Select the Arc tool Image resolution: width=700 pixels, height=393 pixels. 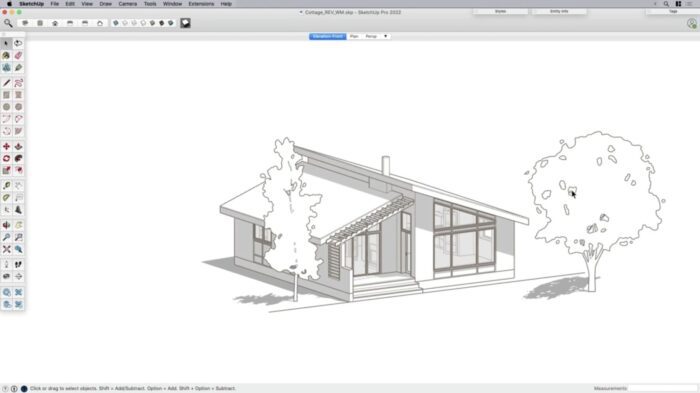tap(6, 119)
